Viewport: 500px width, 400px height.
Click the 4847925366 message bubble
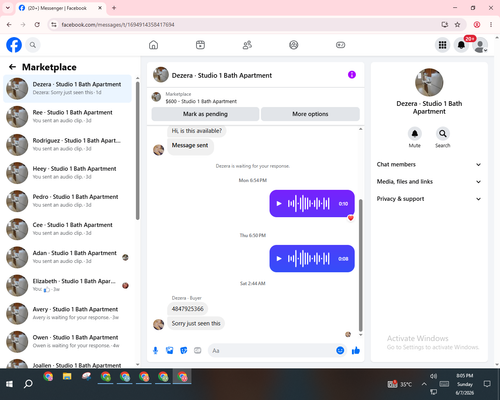(187, 309)
